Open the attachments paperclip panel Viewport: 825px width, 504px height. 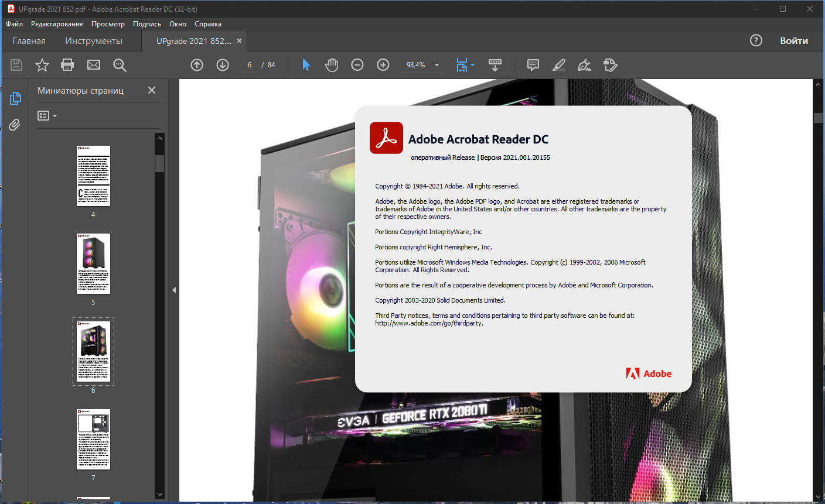[x=15, y=125]
